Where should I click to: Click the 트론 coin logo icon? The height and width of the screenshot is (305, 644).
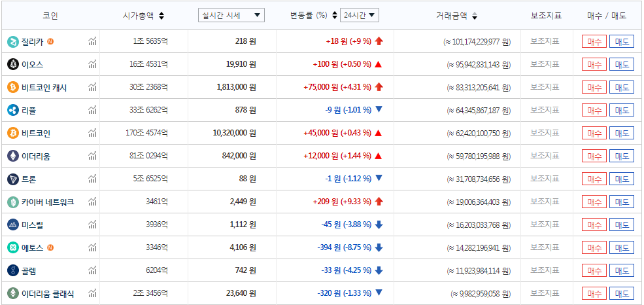(x=13, y=179)
